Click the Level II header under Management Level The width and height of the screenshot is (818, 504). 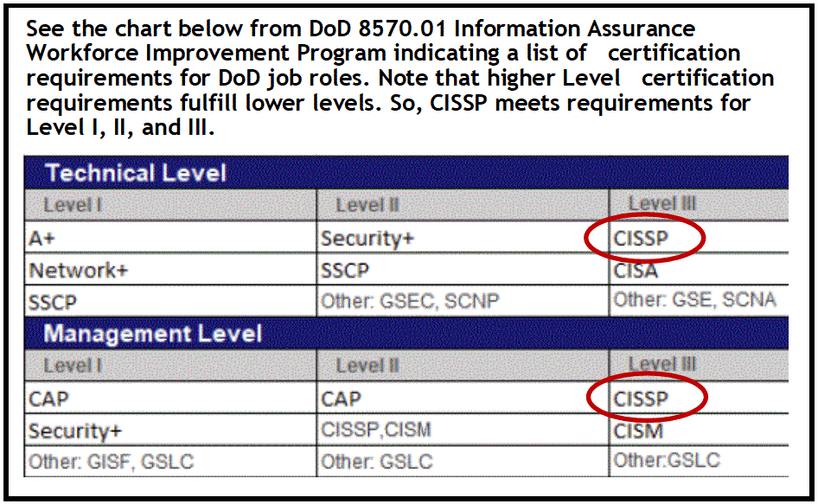click(463, 365)
